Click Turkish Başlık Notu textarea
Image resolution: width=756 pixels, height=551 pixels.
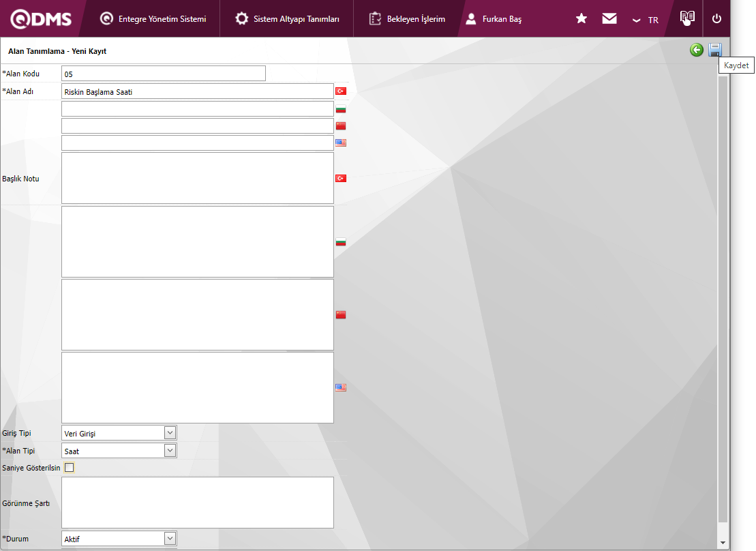[198, 178]
